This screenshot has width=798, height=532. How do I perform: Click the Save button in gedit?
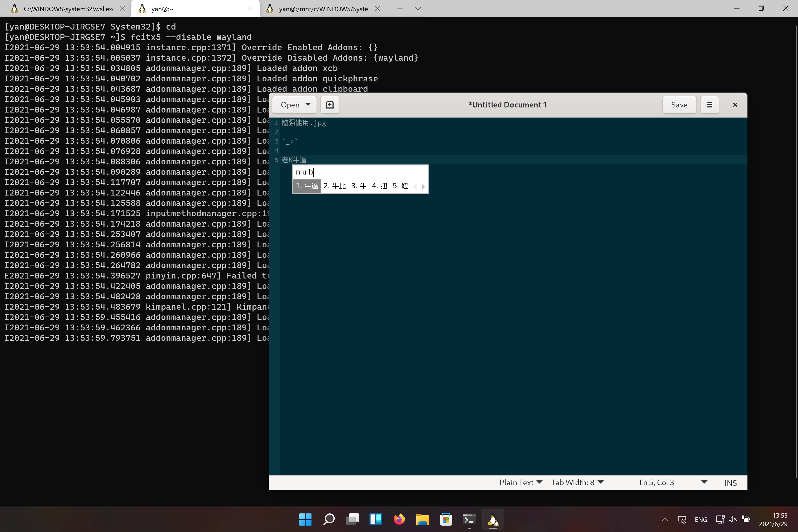679,105
